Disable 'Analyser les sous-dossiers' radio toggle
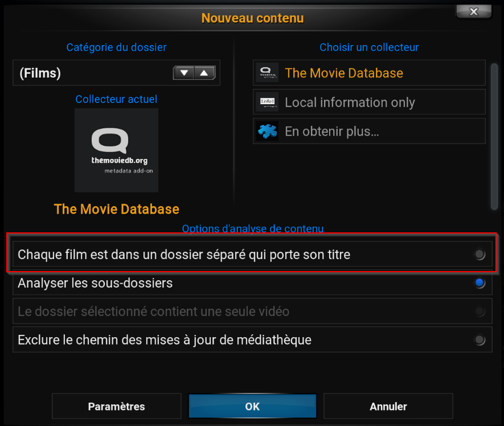The image size is (504, 426). pos(480,283)
